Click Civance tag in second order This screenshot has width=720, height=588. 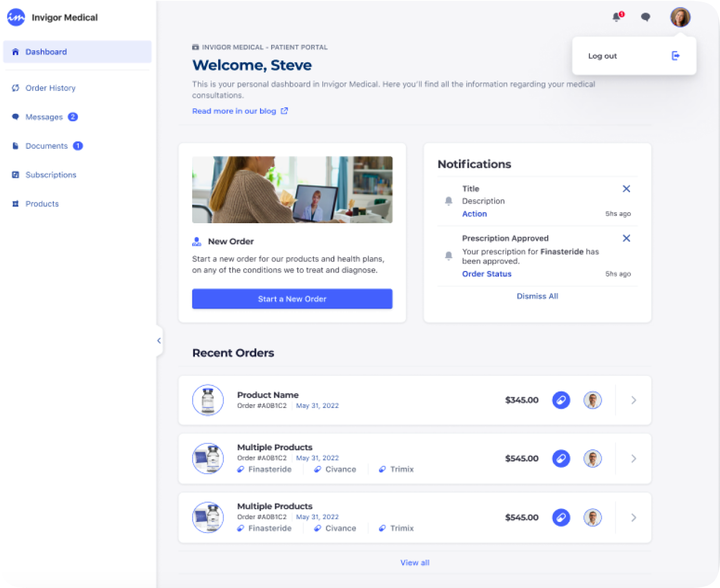[x=335, y=469]
